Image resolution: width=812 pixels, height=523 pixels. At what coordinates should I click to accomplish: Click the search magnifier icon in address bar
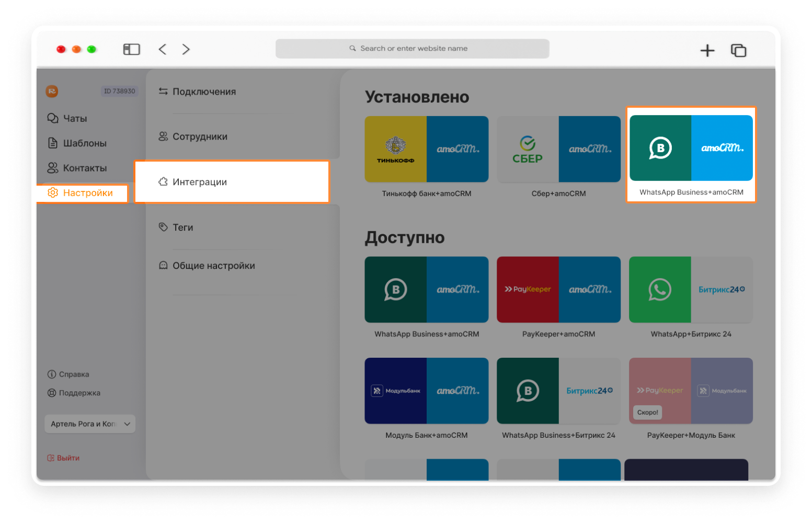(x=353, y=49)
